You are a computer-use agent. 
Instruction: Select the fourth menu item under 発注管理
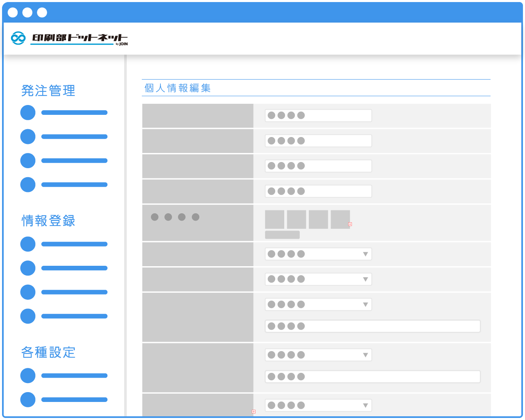tap(64, 185)
